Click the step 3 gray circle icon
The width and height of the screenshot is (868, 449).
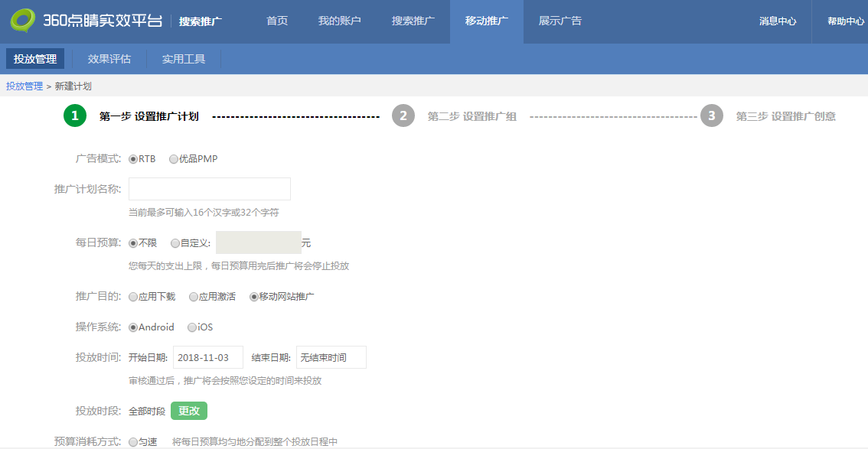pyautogui.click(x=712, y=116)
